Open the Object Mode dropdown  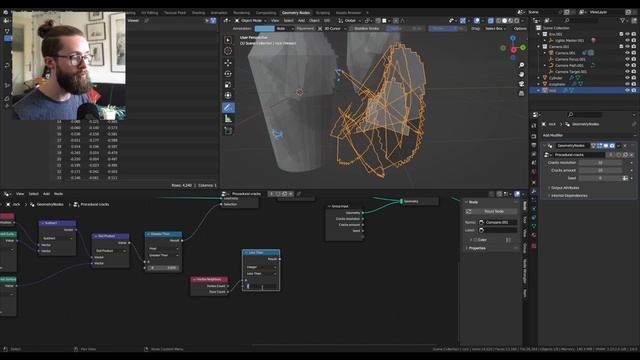pyautogui.click(x=251, y=20)
